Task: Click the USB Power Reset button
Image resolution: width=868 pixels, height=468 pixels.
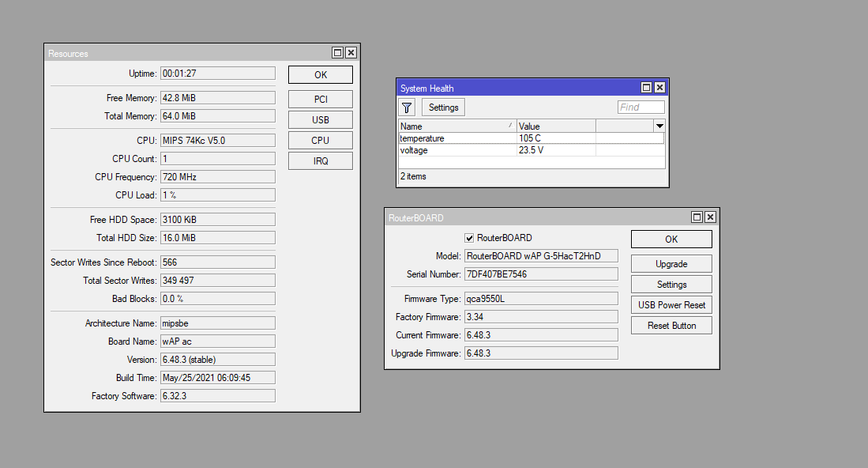Action: tap(671, 304)
